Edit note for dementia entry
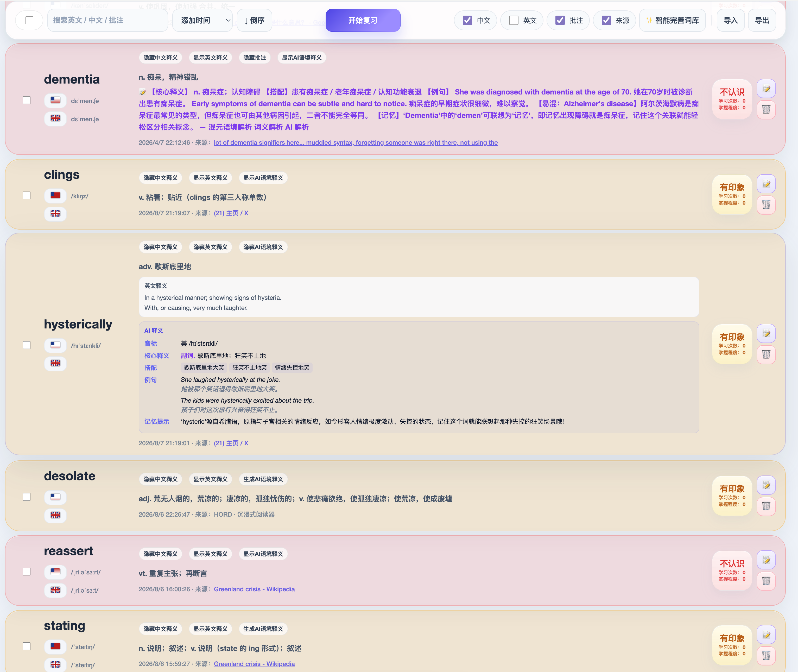 coord(767,89)
